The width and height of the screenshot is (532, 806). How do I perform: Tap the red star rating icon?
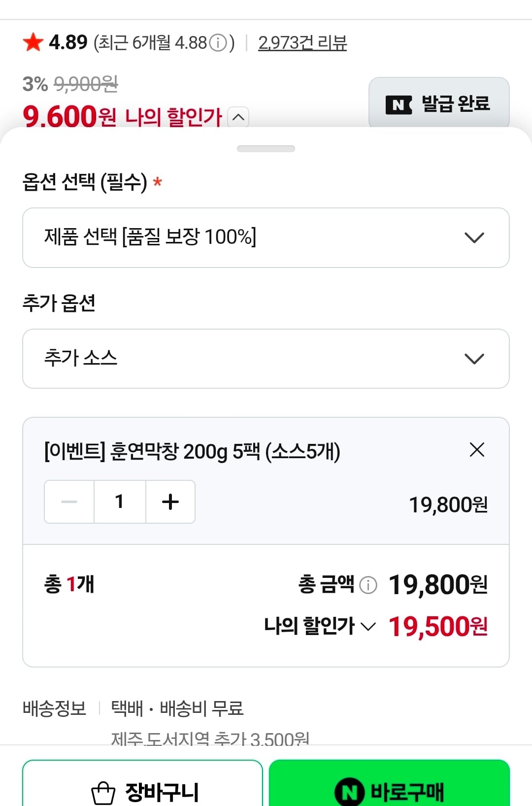[x=33, y=42]
